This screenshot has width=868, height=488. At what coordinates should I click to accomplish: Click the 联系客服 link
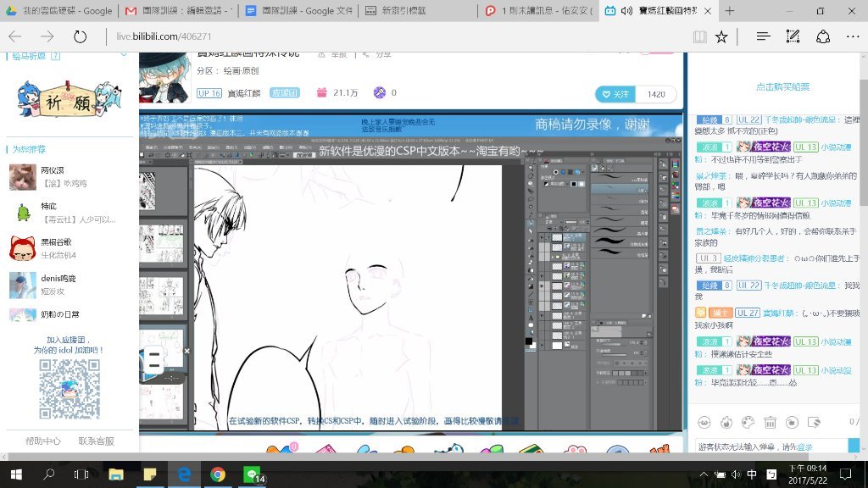(x=96, y=441)
